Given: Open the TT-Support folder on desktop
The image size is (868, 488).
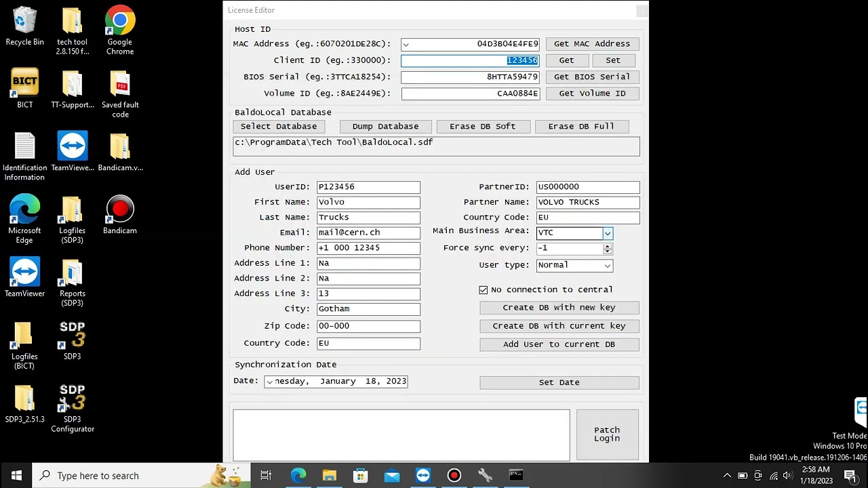Looking at the screenshot, I should pos(73,89).
